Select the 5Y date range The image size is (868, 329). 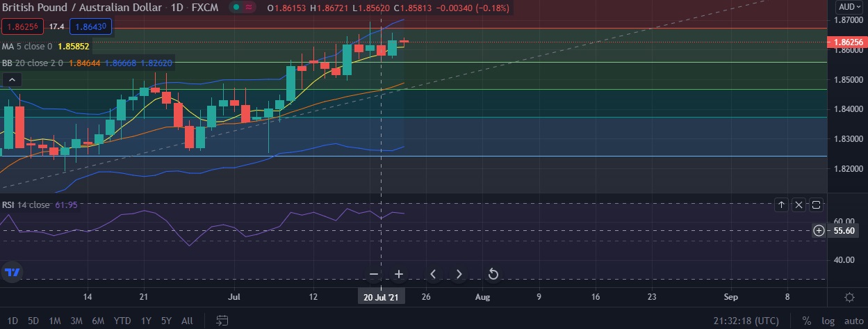point(166,321)
